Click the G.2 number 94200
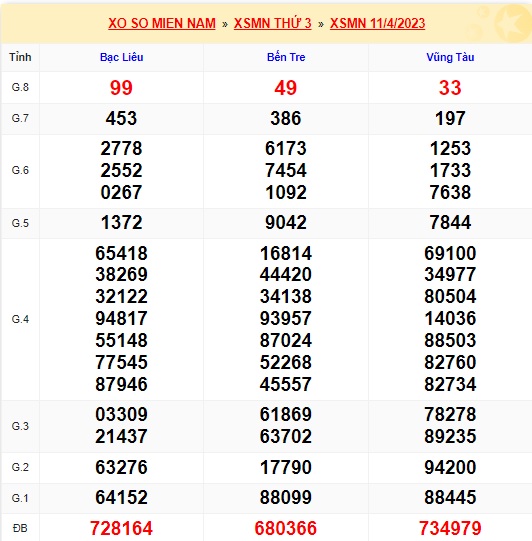This screenshot has height=541, width=532. (x=450, y=468)
